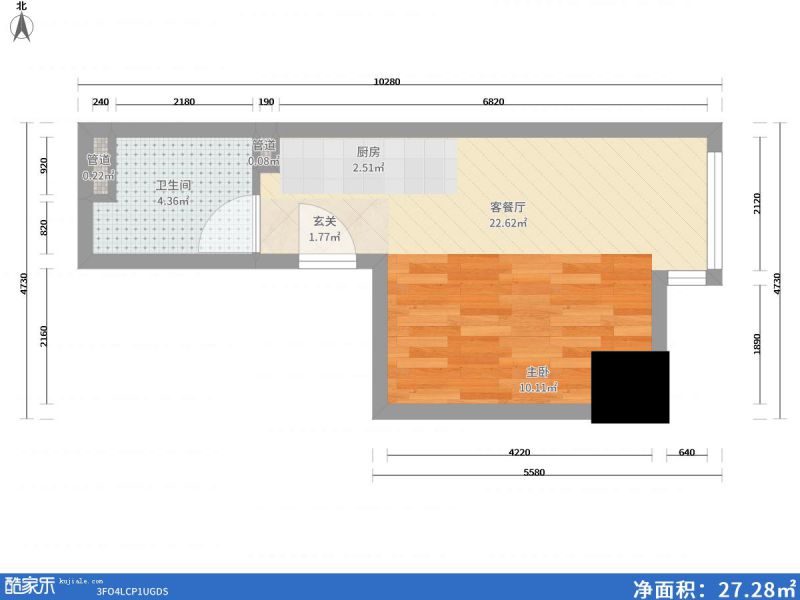Select the 卫生间 bathroom room label
The width and height of the screenshot is (800, 600).
coord(173,186)
